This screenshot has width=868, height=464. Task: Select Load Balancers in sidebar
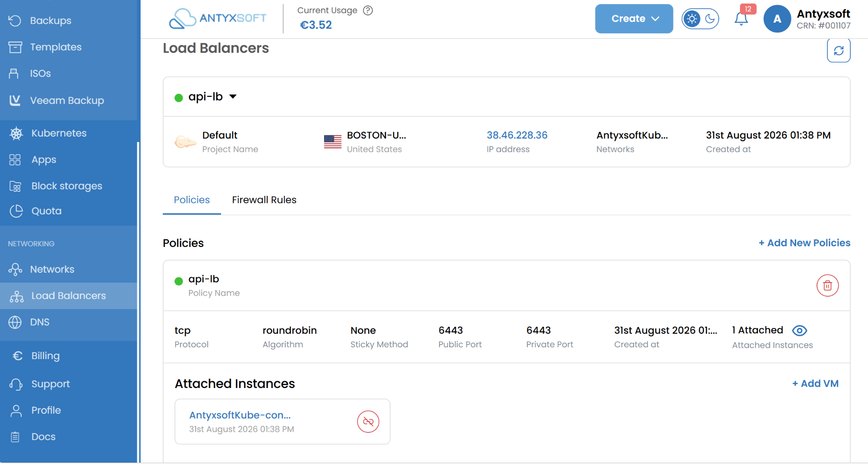(69, 296)
